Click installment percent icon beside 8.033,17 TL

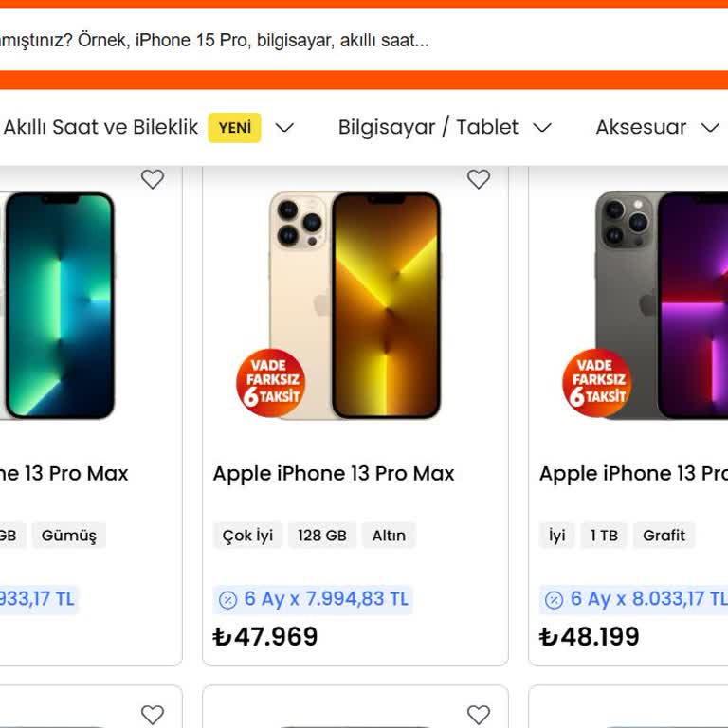point(554,600)
